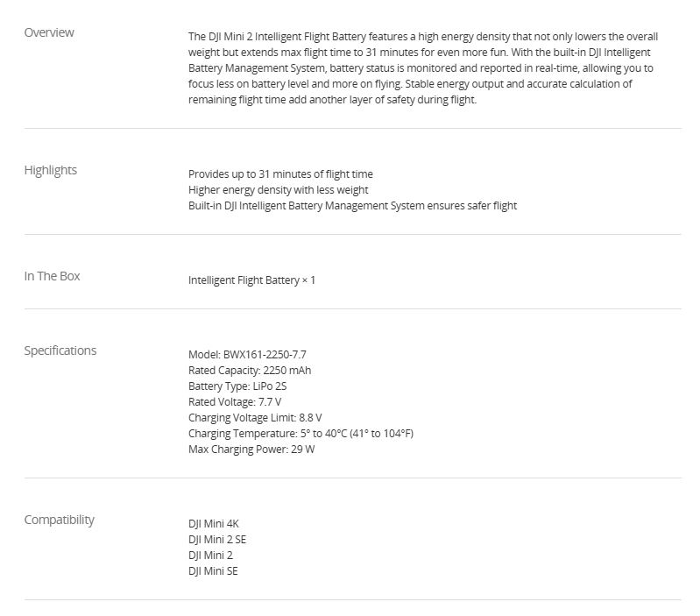
Task: Click the Charging Temperature specification line
Action: click(x=301, y=434)
